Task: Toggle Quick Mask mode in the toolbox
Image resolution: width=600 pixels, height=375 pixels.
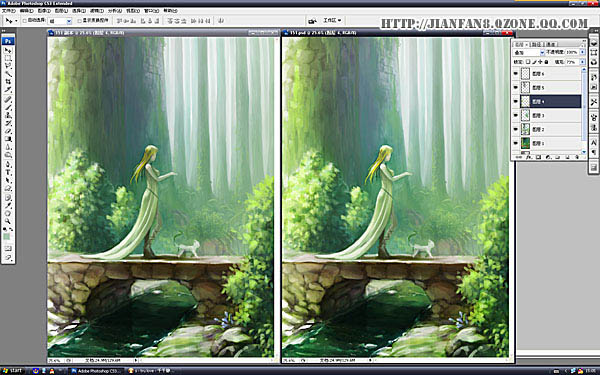Action: (8, 248)
